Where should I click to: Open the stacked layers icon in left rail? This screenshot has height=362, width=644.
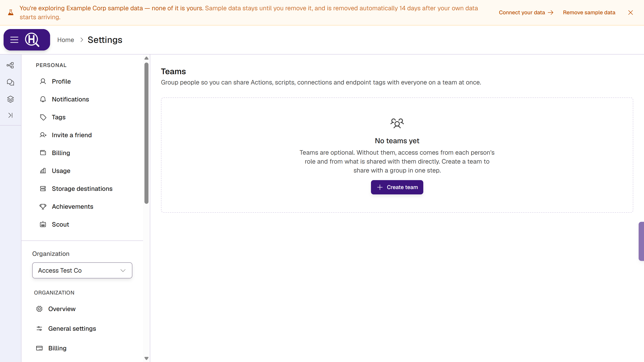click(10, 99)
